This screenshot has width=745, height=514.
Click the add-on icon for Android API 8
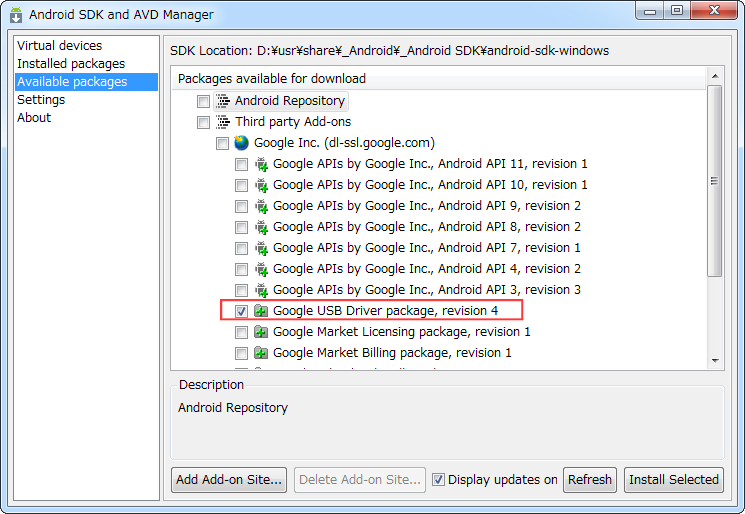coord(261,227)
